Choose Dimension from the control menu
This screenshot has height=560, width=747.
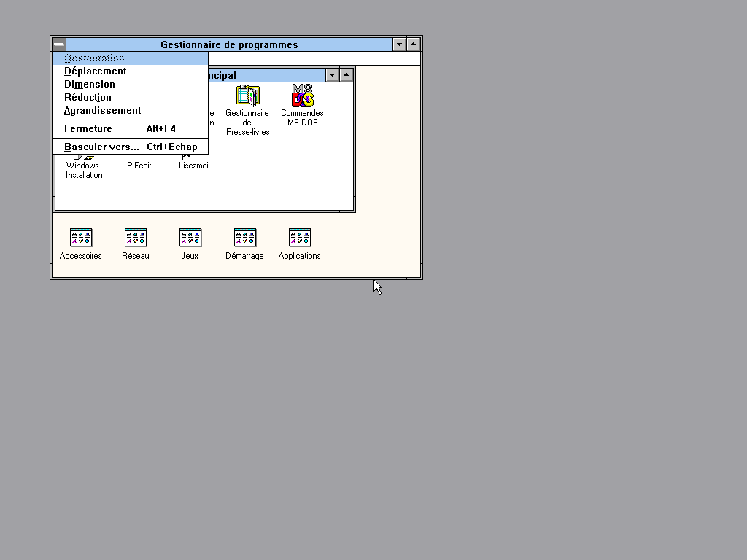pos(90,85)
